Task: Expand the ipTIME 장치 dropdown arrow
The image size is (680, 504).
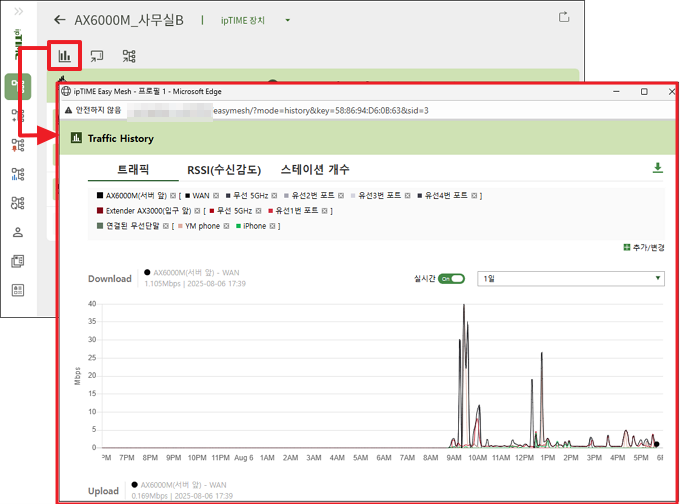Action: pos(287,20)
